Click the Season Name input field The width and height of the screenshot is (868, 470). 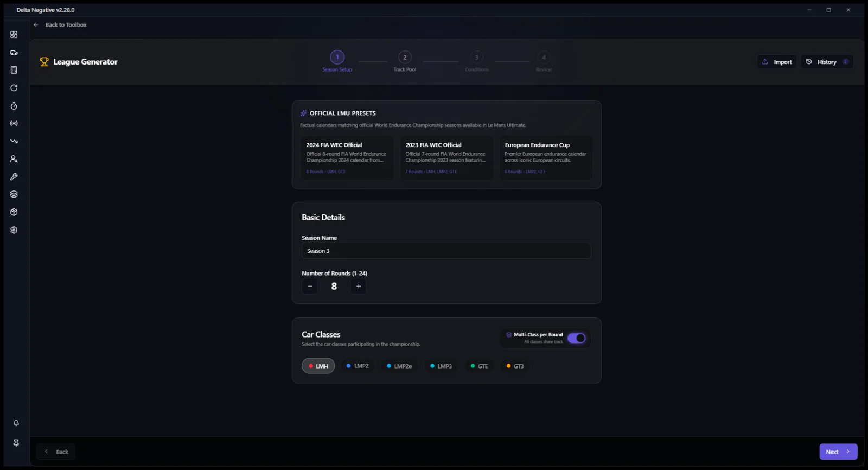[446, 251]
